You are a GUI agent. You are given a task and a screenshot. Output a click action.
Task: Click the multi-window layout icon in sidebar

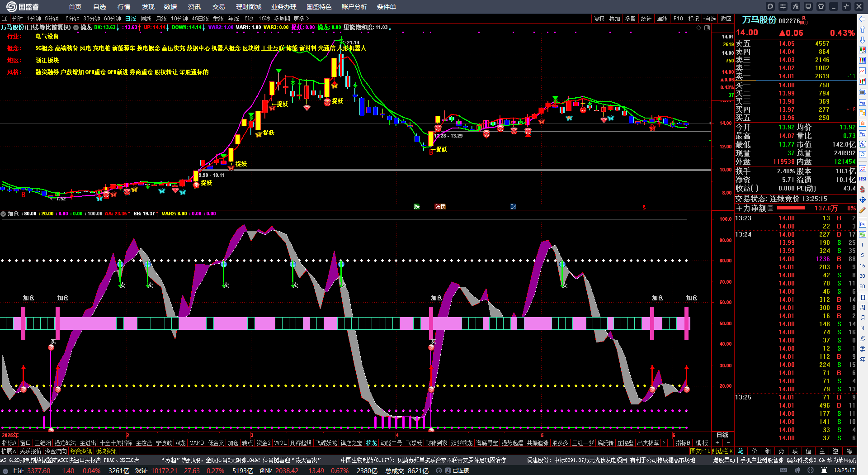tap(863, 92)
